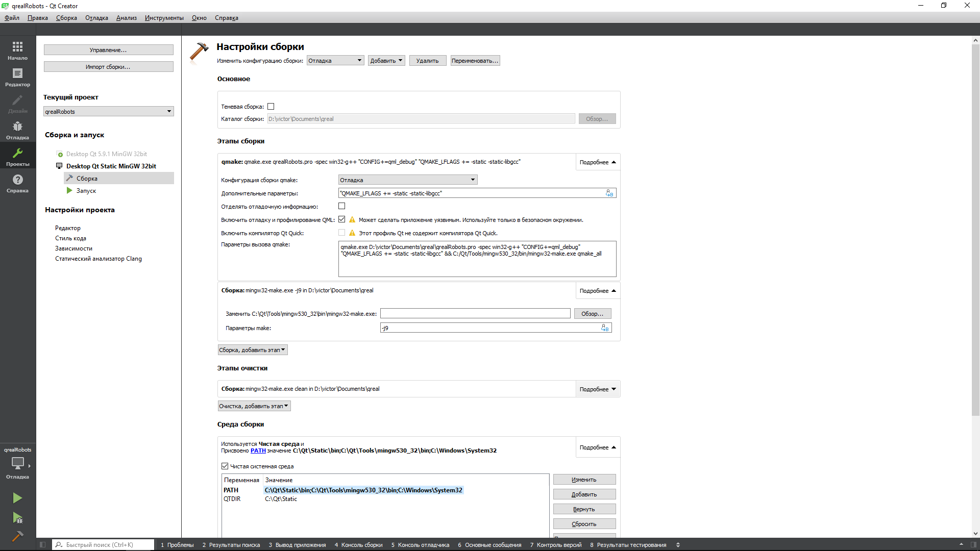The width and height of the screenshot is (980, 551).
Task: Open Сборка, добавить этап dropdown
Action: click(253, 350)
